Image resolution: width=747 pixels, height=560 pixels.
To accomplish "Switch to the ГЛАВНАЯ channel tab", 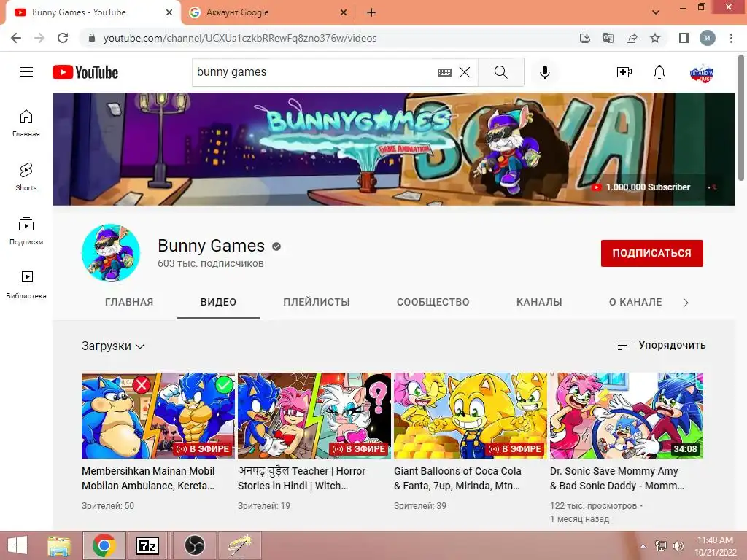I will point(129,302).
